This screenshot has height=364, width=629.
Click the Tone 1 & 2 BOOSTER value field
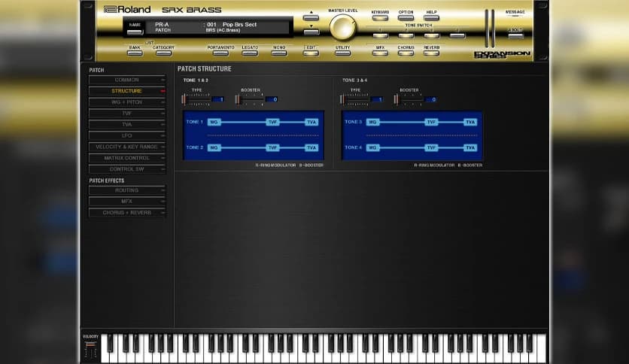coord(272,99)
